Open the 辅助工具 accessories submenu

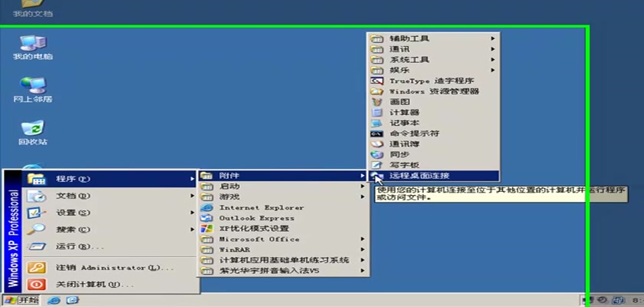click(434, 38)
